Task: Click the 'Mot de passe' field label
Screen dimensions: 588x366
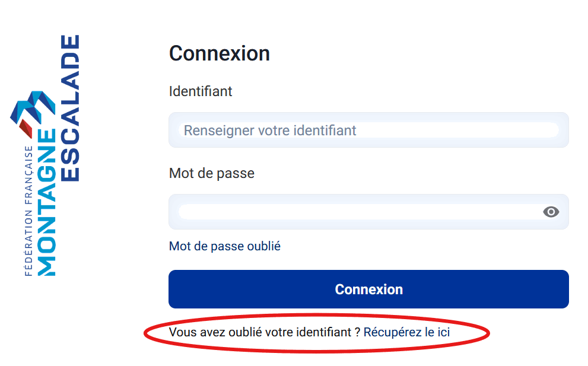Action: [x=211, y=173]
